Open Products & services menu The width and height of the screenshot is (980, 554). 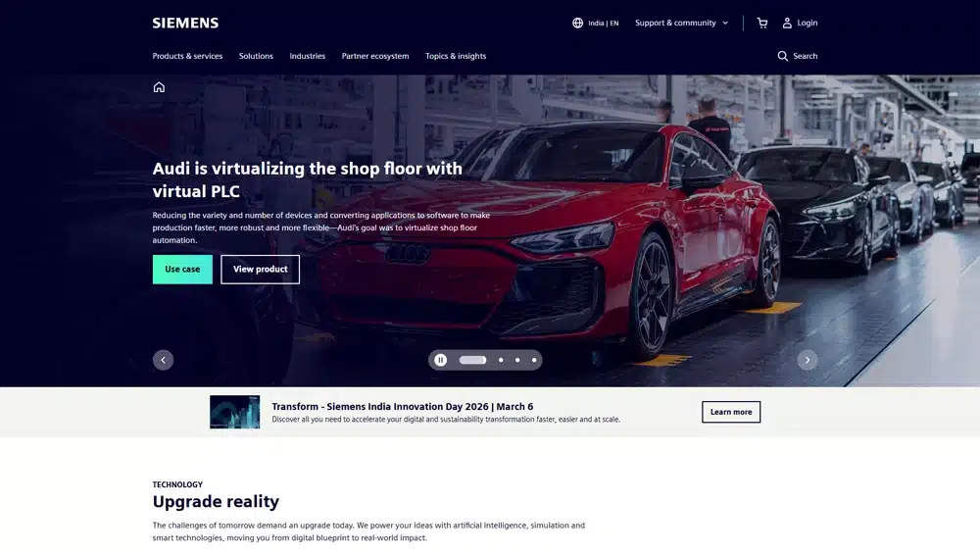(187, 56)
